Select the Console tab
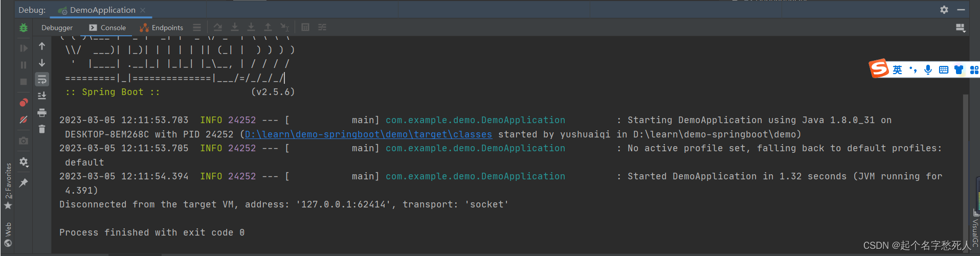Image resolution: width=980 pixels, height=256 pixels. coord(107,28)
